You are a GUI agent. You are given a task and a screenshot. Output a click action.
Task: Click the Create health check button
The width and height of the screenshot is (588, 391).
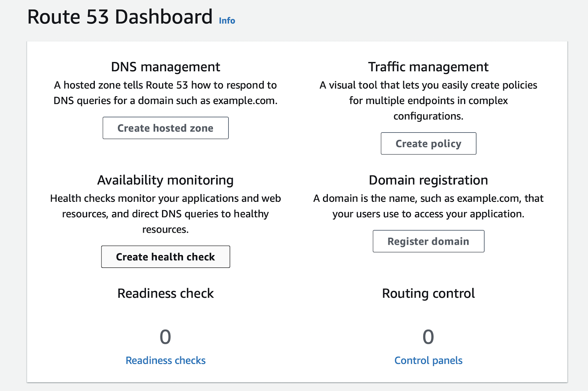[165, 257]
